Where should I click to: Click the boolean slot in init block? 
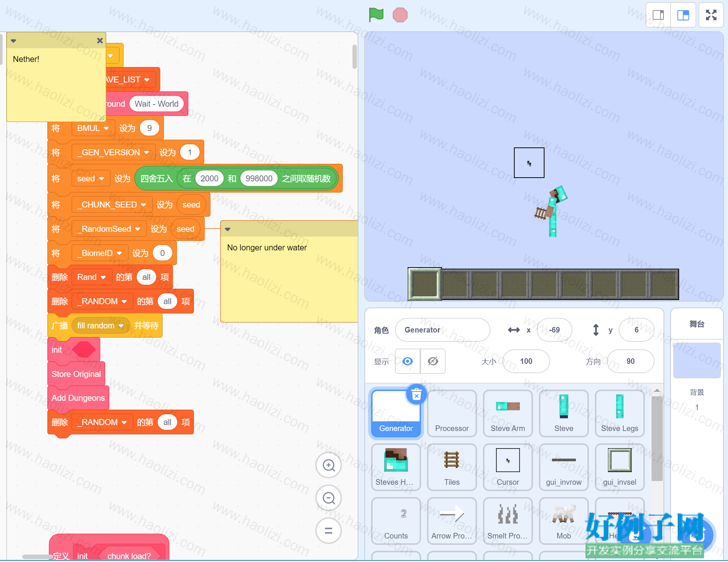(84, 350)
